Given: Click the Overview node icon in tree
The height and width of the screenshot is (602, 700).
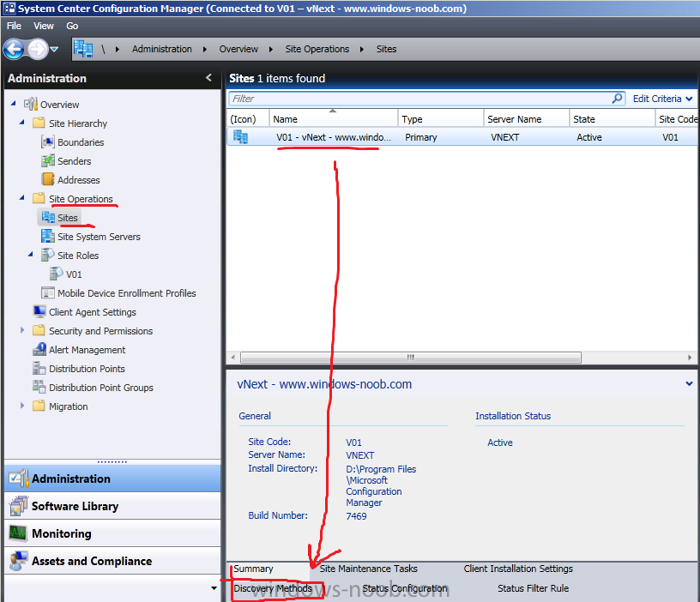Looking at the screenshot, I should tap(30, 104).
